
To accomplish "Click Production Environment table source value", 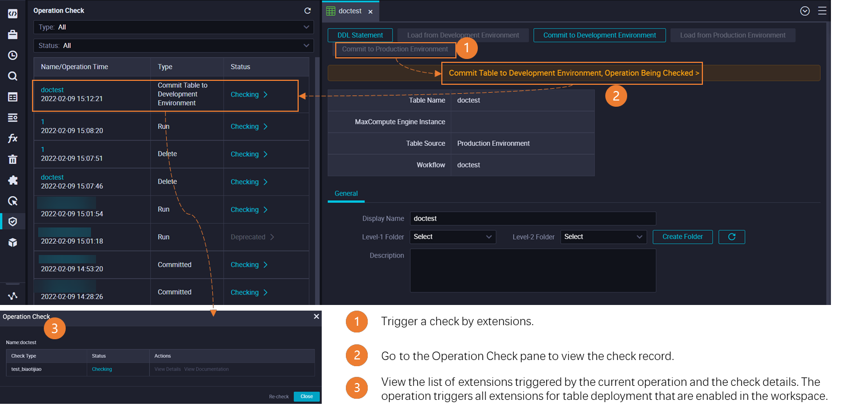I will (494, 144).
